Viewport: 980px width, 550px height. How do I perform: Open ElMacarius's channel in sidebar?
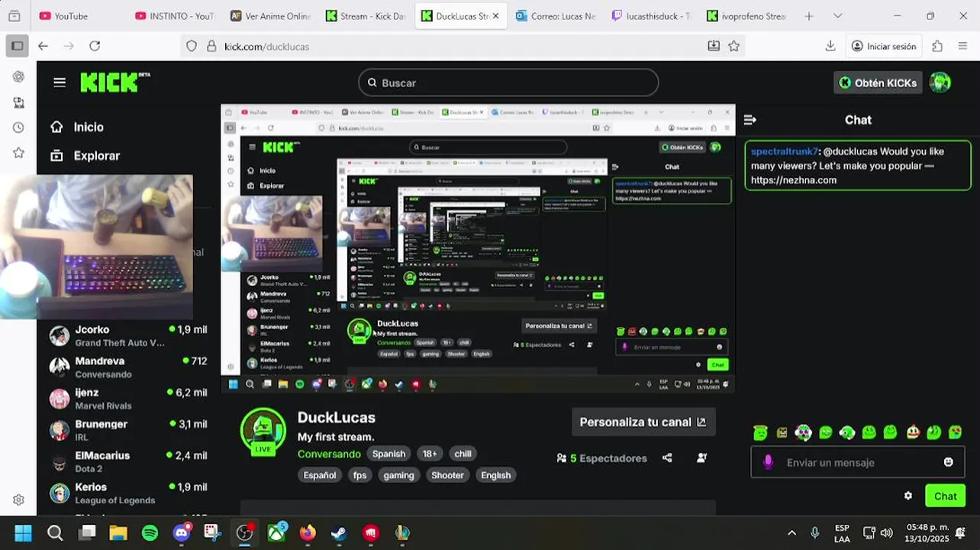[x=128, y=461]
